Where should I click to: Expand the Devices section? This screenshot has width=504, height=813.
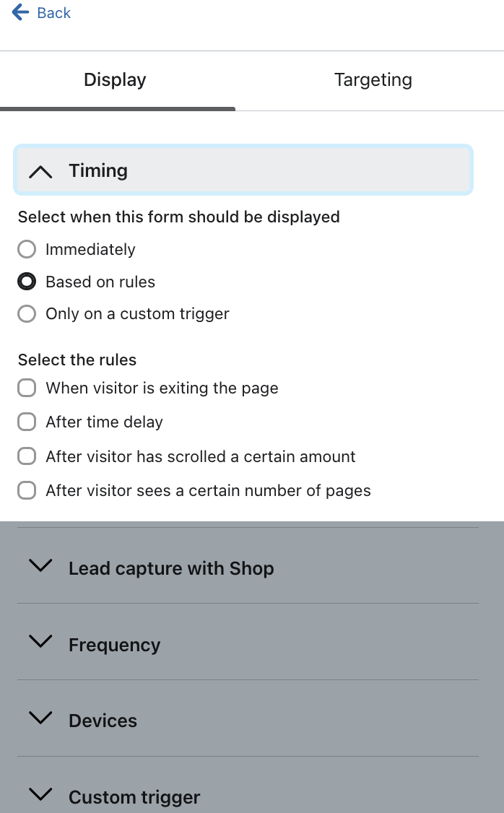(103, 721)
